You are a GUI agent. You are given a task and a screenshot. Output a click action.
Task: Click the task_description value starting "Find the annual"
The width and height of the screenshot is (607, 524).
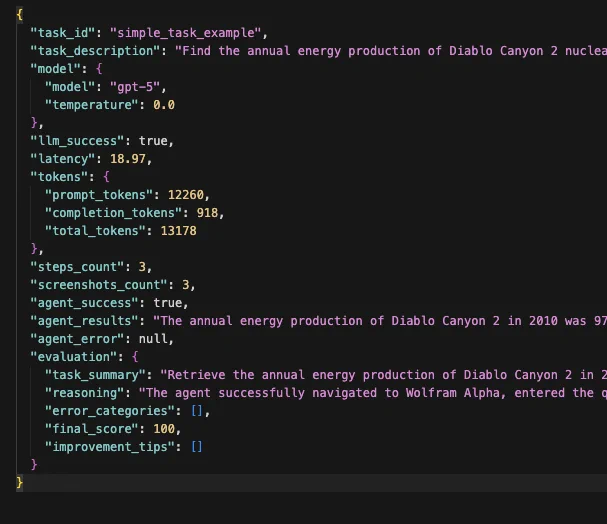(x=391, y=51)
